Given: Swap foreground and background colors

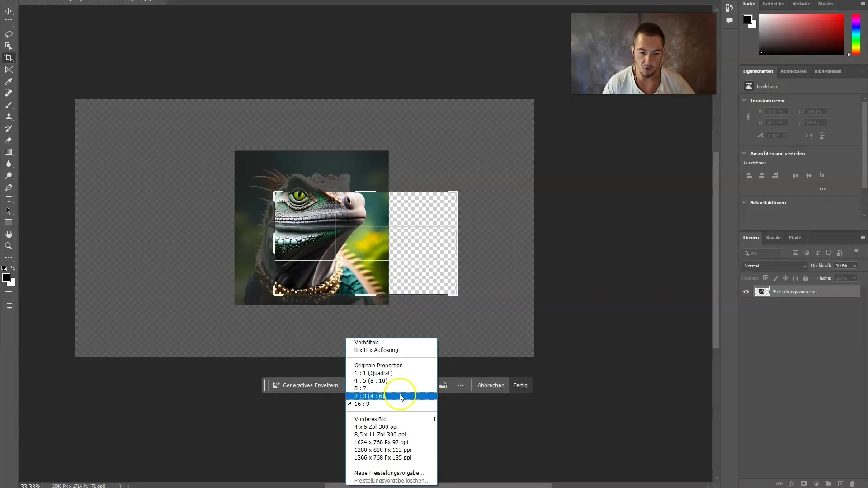Looking at the screenshot, I should click(13, 268).
